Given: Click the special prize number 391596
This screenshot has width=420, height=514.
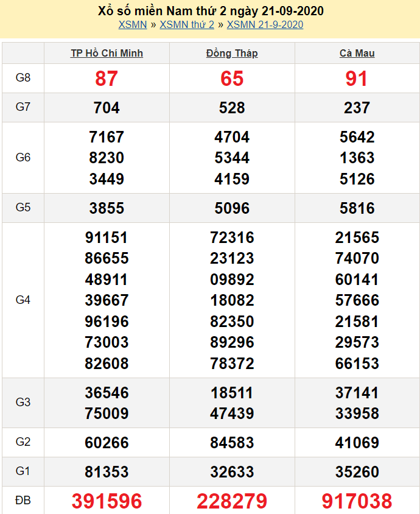Looking at the screenshot, I should pos(107,501).
